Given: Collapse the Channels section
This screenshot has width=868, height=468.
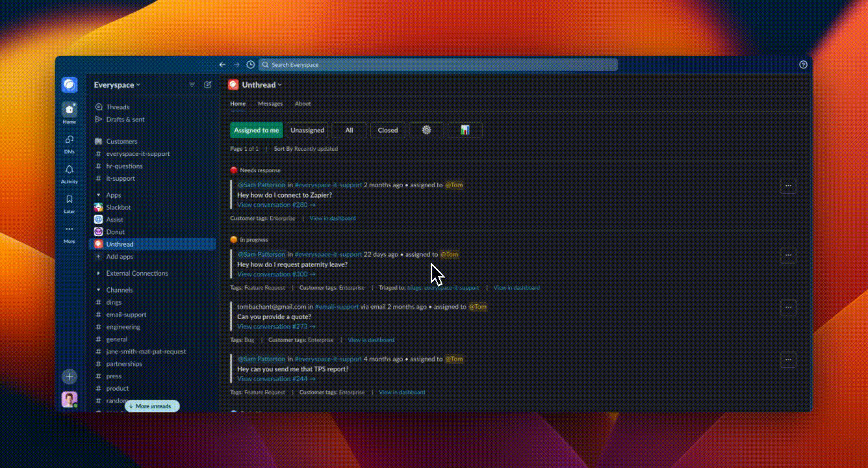Looking at the screenshot, I should tap(99, 290).
